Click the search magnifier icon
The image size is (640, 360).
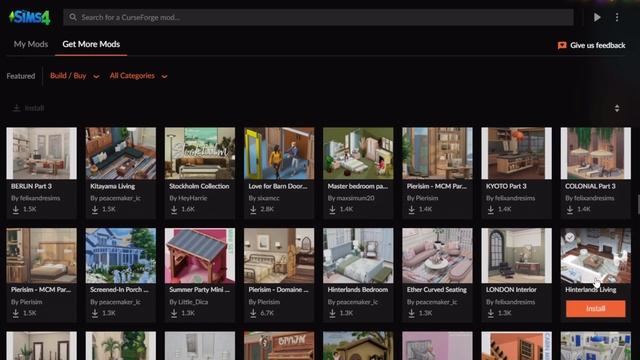click(73, 17)
